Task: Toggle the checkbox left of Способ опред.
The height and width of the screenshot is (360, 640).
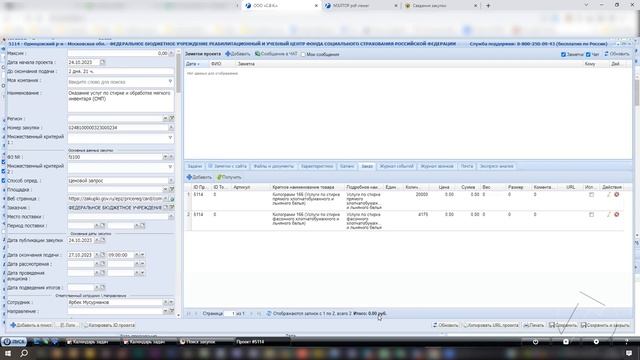Action: click(3, 180)
